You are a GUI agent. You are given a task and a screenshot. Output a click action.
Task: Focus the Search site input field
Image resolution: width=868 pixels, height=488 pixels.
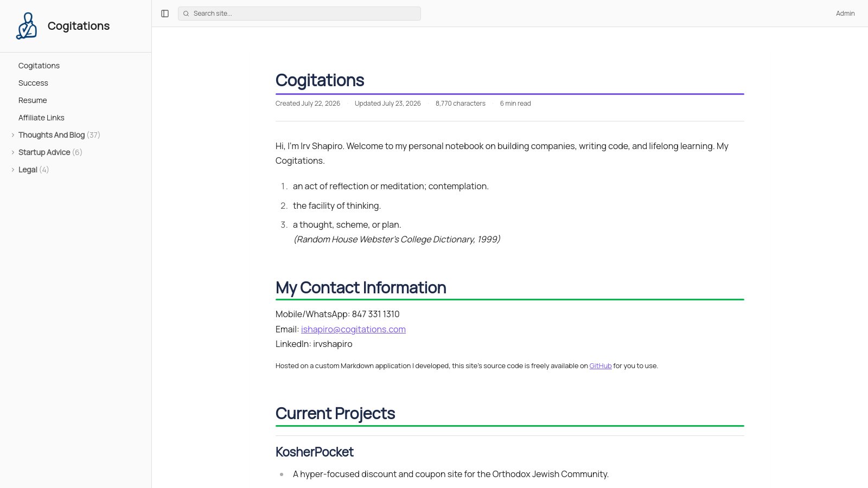tap(299, 14)
